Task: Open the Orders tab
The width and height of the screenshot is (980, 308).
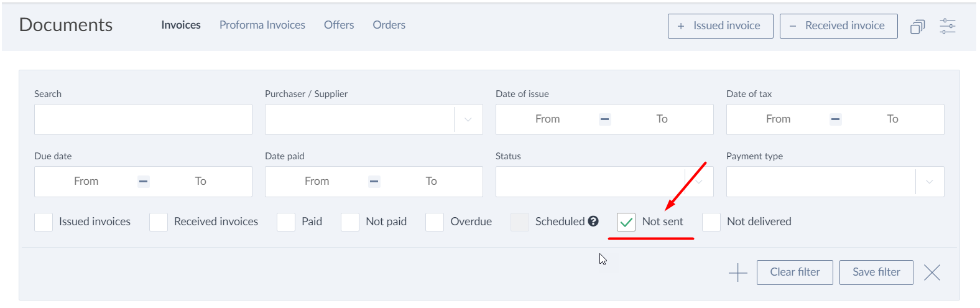Action: pos(389,25)
